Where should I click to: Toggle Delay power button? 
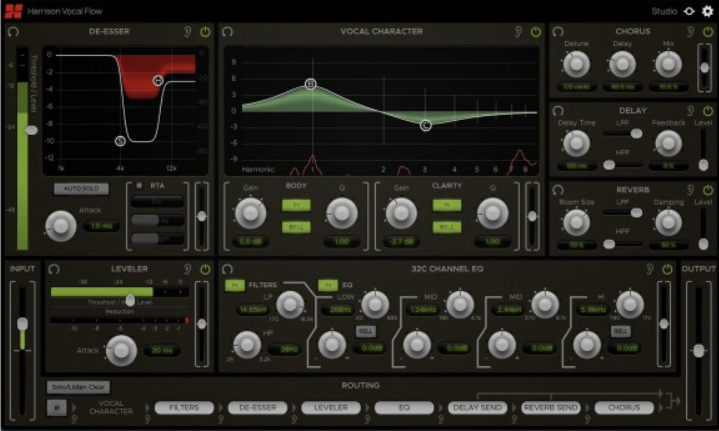coord(708,111)
